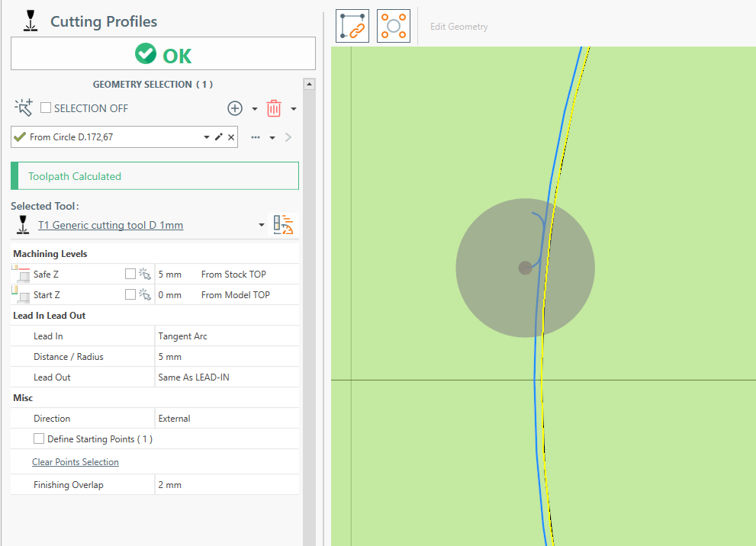This screenshot has height=546, width=756.
Task: Click the panel scrollbar up arrow
Action: tap(309, 84)
